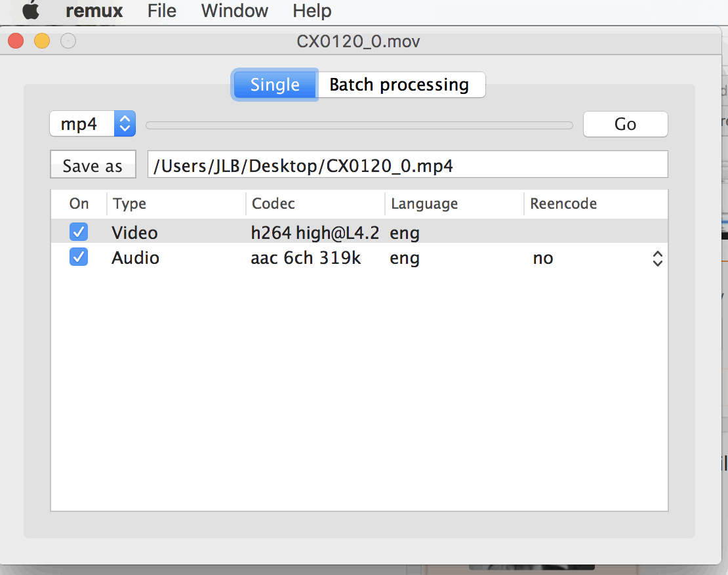Open the Help menu
The image size is (728, 575).
pos(312,11)
